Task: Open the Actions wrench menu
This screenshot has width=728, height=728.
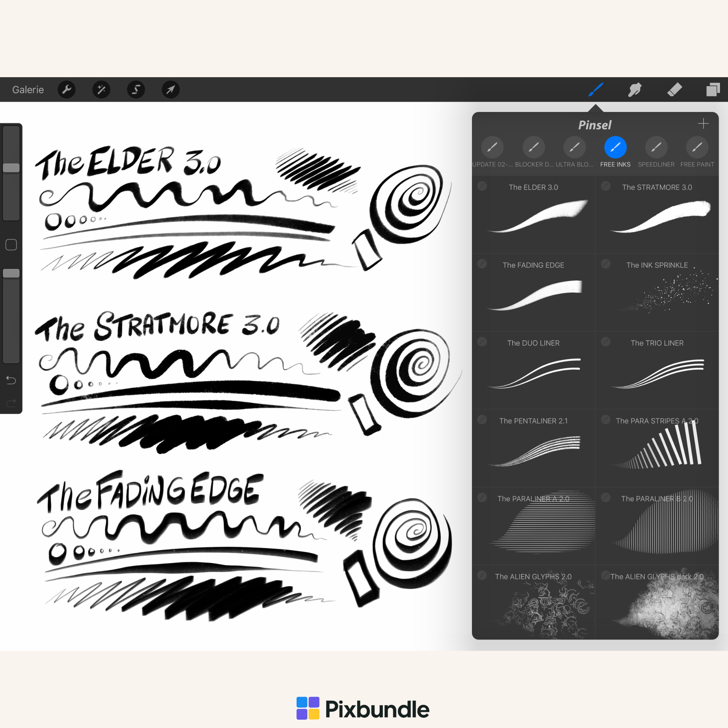Action: tap(67, 90)
